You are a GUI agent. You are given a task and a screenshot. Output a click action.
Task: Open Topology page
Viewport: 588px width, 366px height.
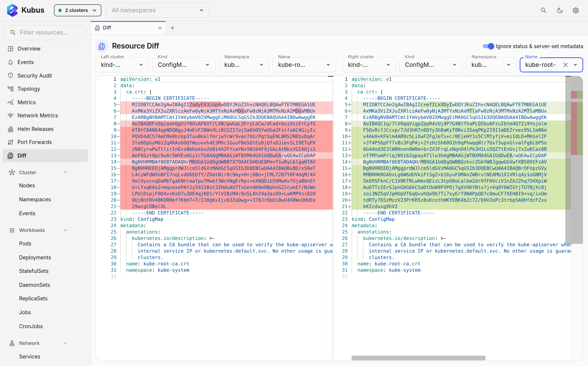pyautogui.click(x=45, y=89)
